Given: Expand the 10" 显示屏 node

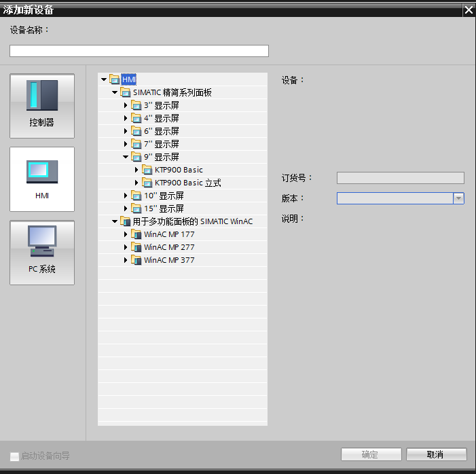Looking at the screenshot, I should (x=126, y=196).
